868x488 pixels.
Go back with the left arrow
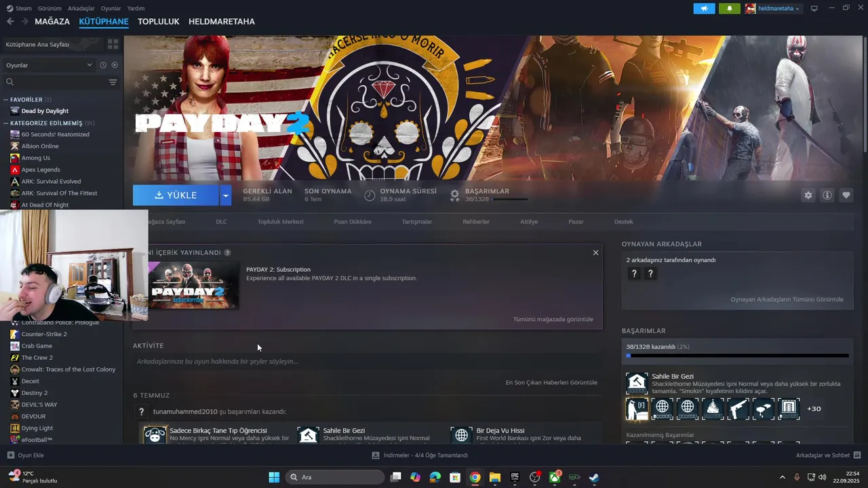[10, 22]
